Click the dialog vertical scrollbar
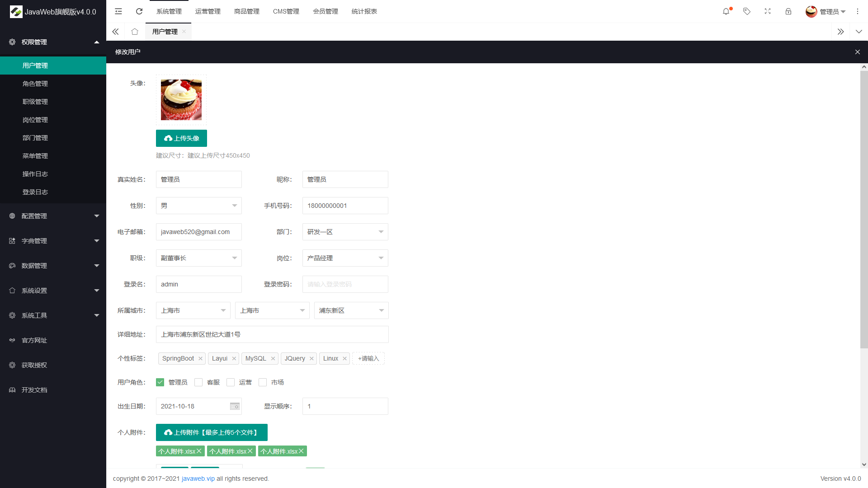The height and width of the screenshot is (488, 868). click(x=864, y=209)
